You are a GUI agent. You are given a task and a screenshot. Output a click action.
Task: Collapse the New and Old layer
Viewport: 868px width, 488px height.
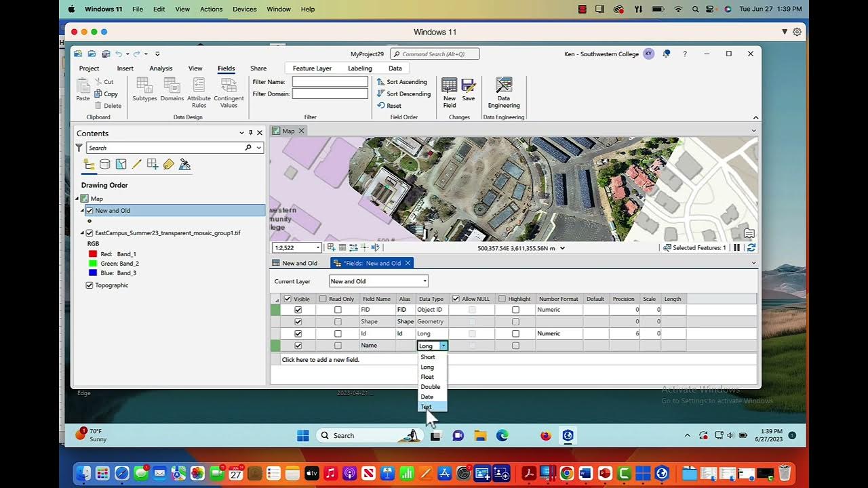(x=82, y=211)
